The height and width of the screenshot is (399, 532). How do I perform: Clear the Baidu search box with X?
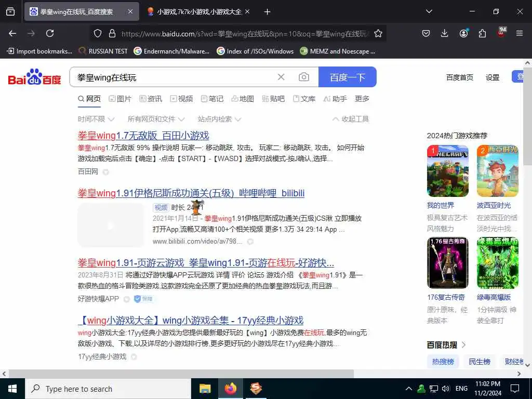281,77
